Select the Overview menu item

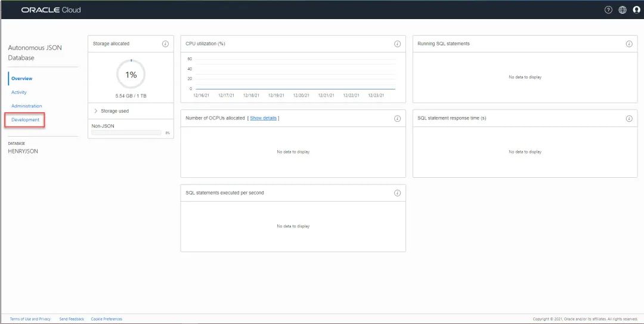pos(22,79)
